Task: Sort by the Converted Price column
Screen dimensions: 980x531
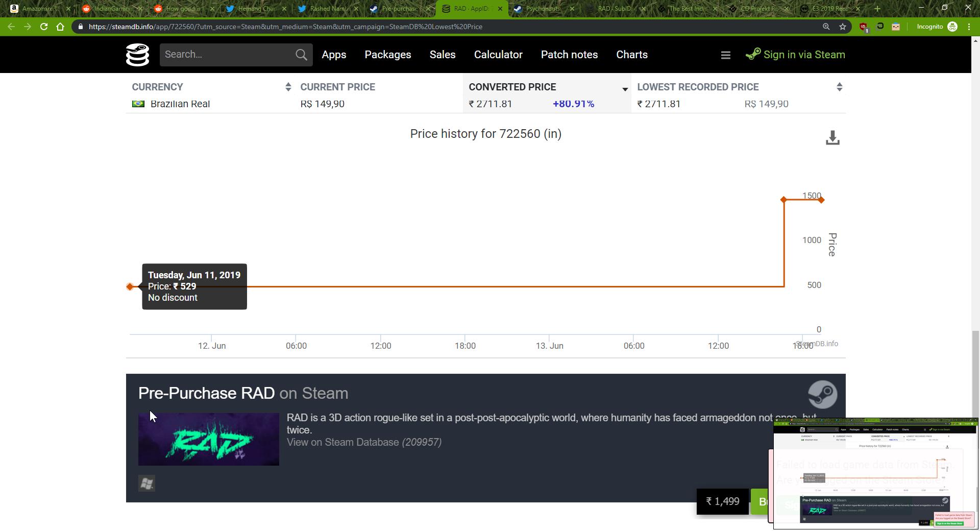Action: (x=547, y=87)
